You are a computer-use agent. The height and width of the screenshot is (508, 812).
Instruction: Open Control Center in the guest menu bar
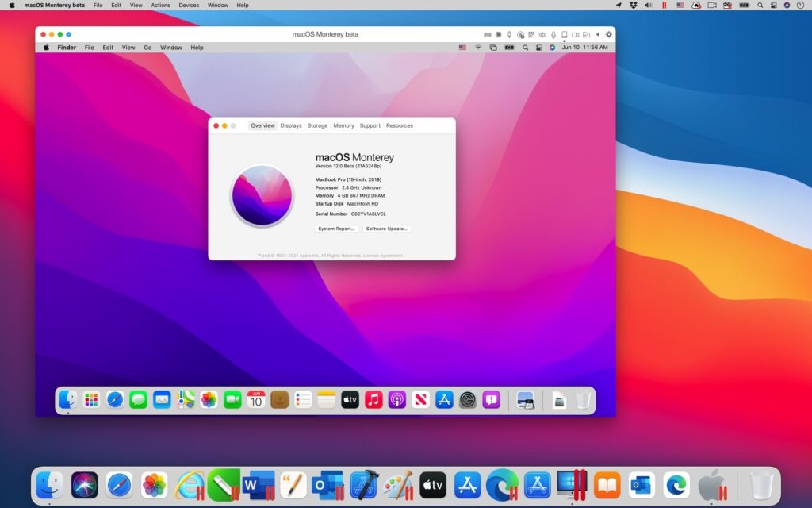tap(539, 48)
